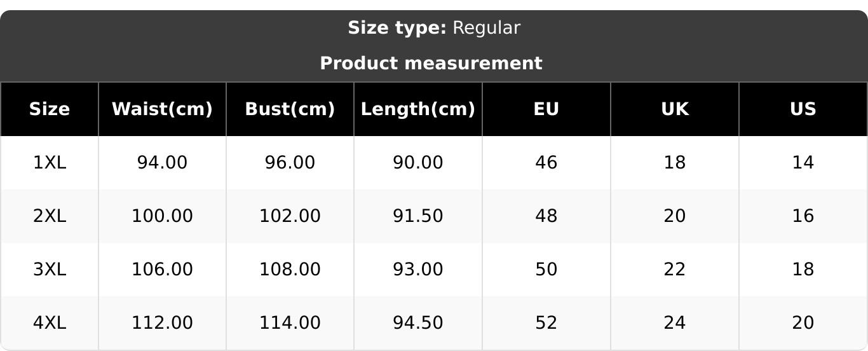Viewport: 868px width, 351px height.
Task: Click the Length(cm) column header
Action: click(x=417, y=109)
